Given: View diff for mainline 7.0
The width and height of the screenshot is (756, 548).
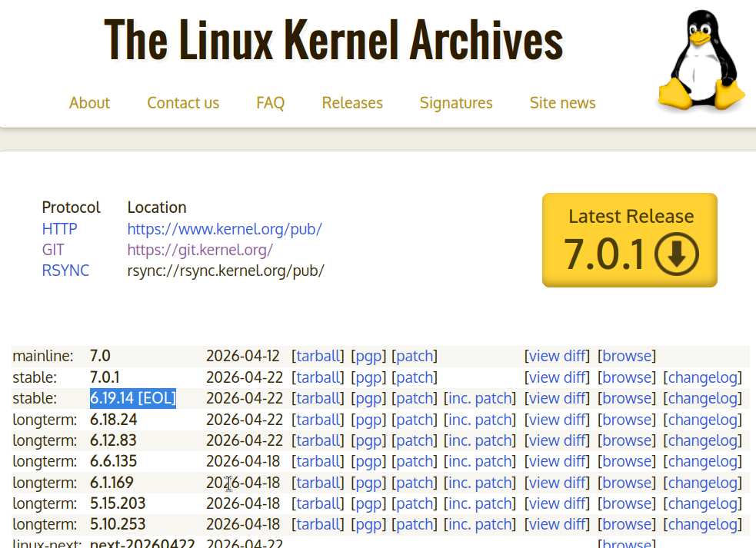Looking at the screenshot, I should tap(557, 356).
